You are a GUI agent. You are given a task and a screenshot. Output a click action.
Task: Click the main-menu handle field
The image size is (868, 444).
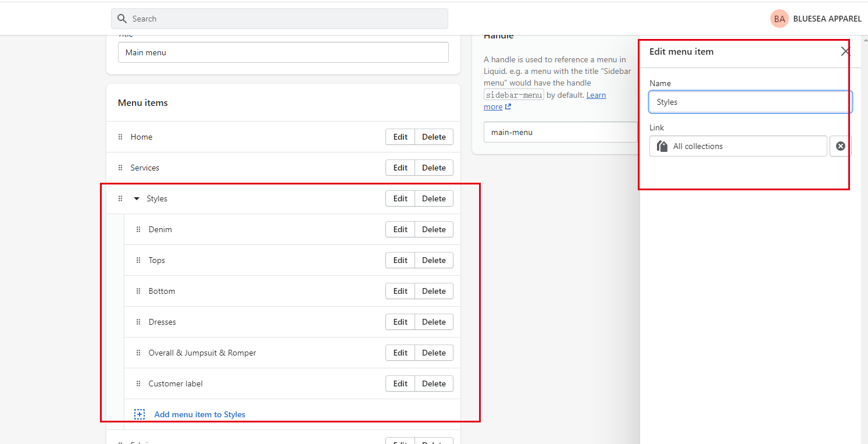pos(560,132)
